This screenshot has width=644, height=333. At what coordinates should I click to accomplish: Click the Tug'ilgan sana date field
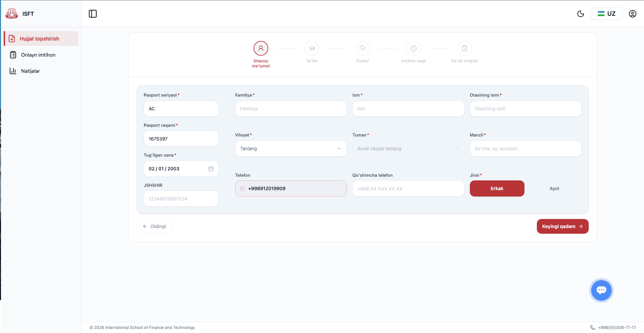pos(181,169)
